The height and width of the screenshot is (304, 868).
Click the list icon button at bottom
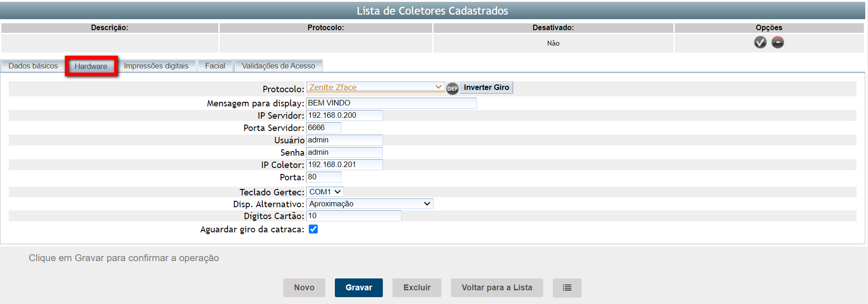[x=566, y=288]
